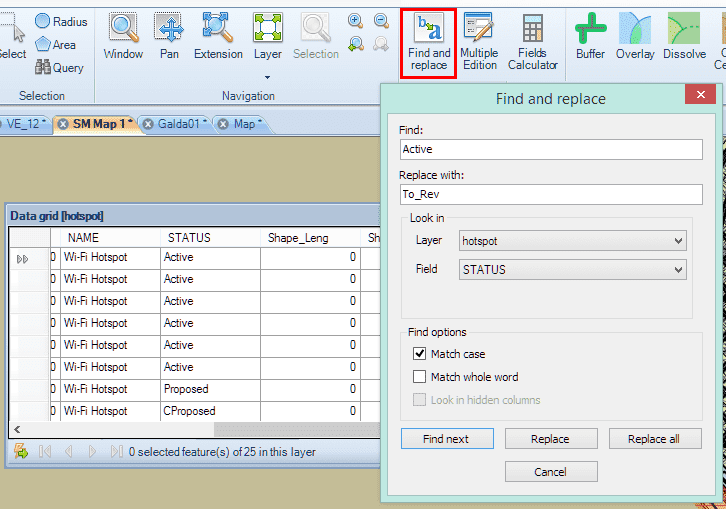The width and height of the screenshot is (726, 509).
Task: Activate the Pan navigation tool
Action: point(168,36)
